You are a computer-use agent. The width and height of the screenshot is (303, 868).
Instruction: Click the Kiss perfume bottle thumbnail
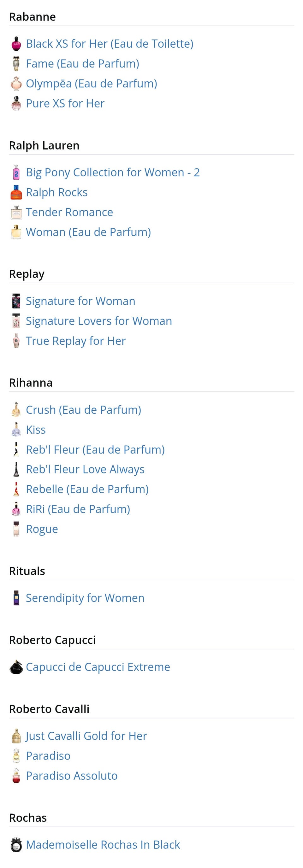click(16, 430)
